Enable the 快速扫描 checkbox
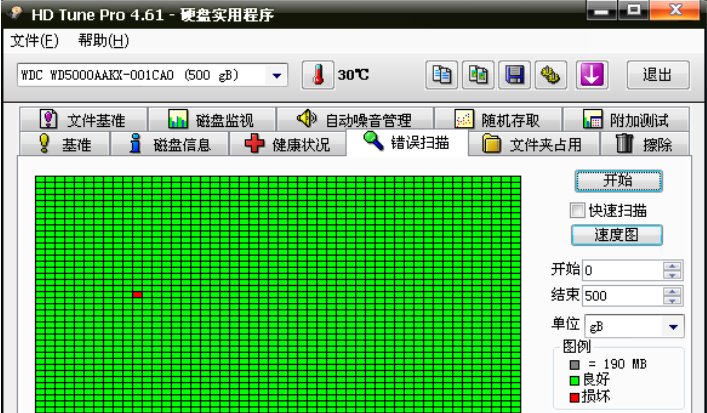This screenshot has width=707, height=413. pyautogui.click(x=577, y=211)
